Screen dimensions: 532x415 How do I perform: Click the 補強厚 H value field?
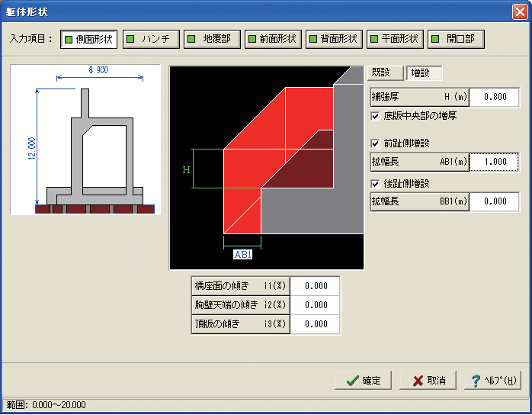click(495, 97)
